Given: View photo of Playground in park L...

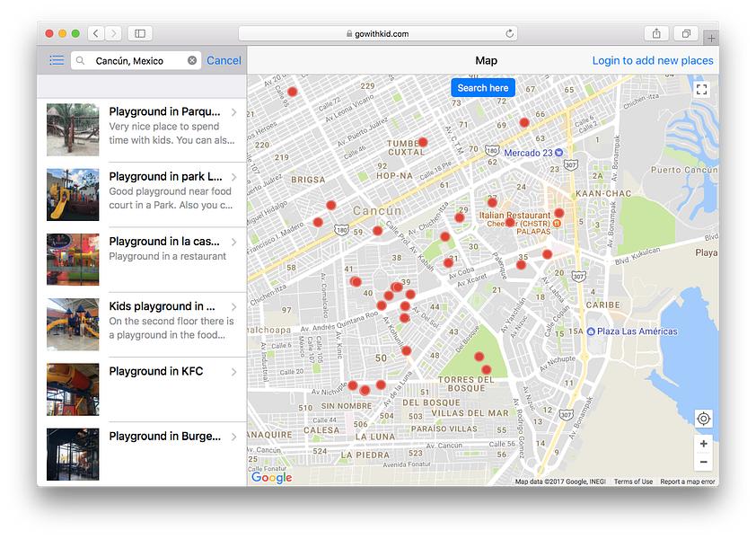Looking at the screenshot, I should (73, 194).
